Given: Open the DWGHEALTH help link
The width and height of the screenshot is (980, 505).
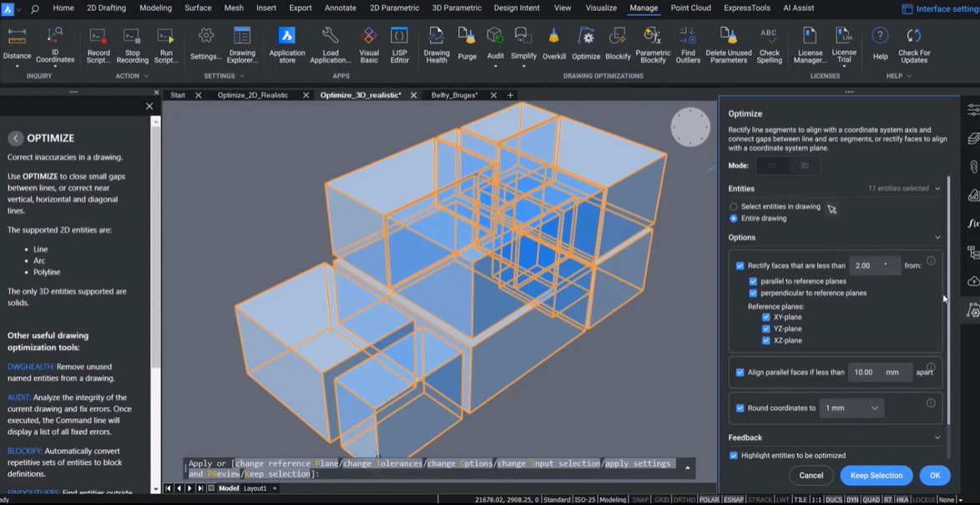Looking at the screenshot, I should click(x=29, y=366).
